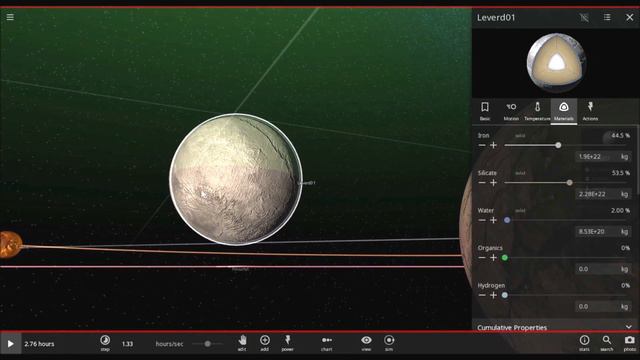Image resolution: width=640 pixels, height=360 pixels.
Task: Select the Materials tab
Action: (564, 111)
